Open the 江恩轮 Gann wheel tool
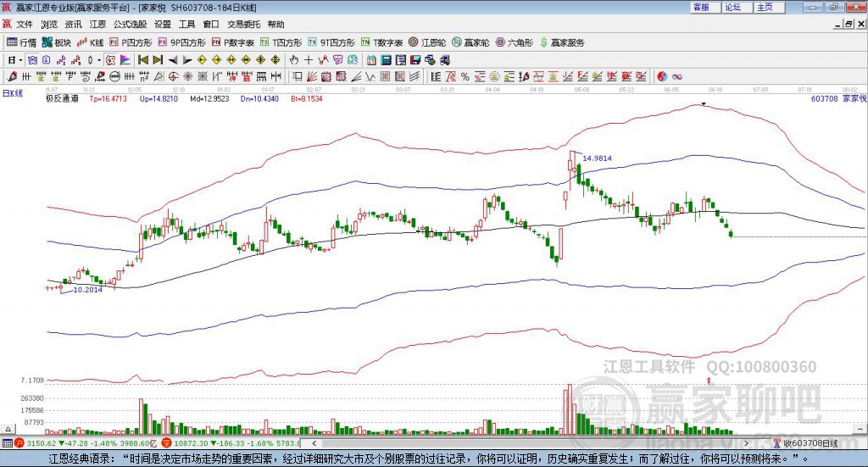 tap(427, 42)
